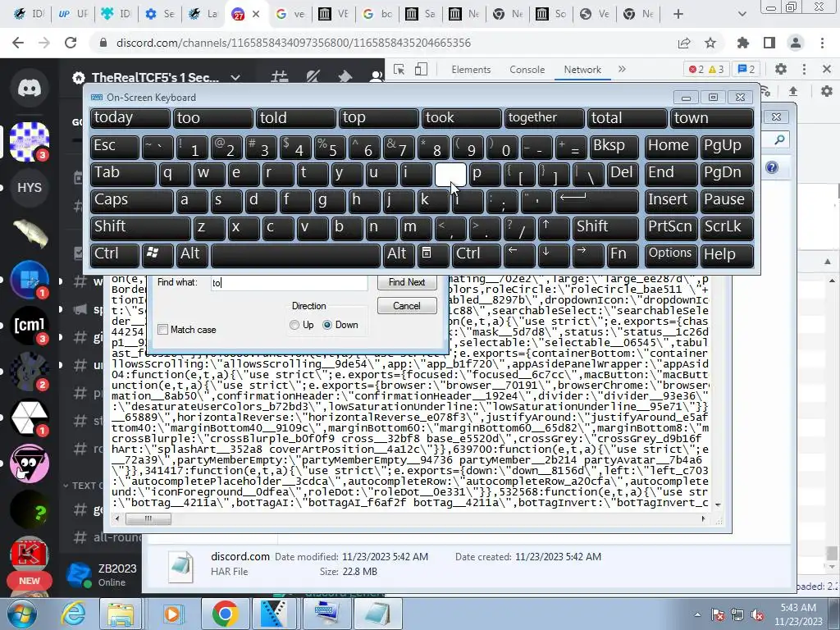Toggle the ScrLk key
The height and width of the screenshot is (630, 840).
pos(727,227)
